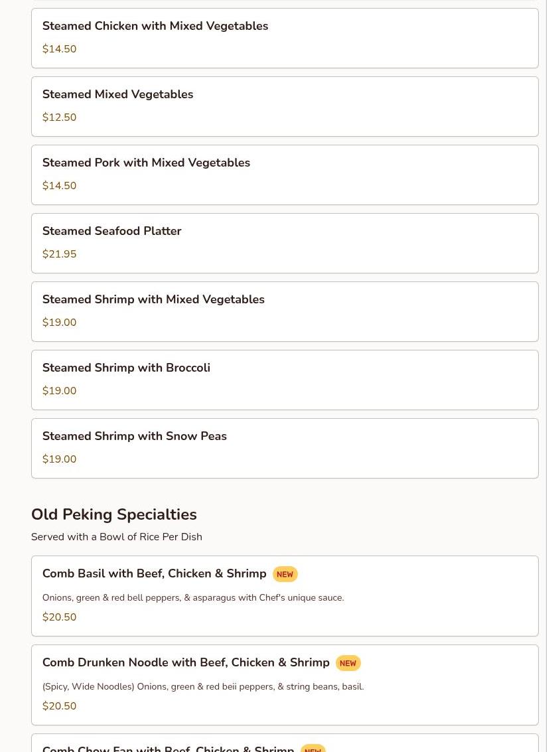Click the NEW badge on Drunken Noodle
Screen dimensions: 560x752
tap(348, 664)
